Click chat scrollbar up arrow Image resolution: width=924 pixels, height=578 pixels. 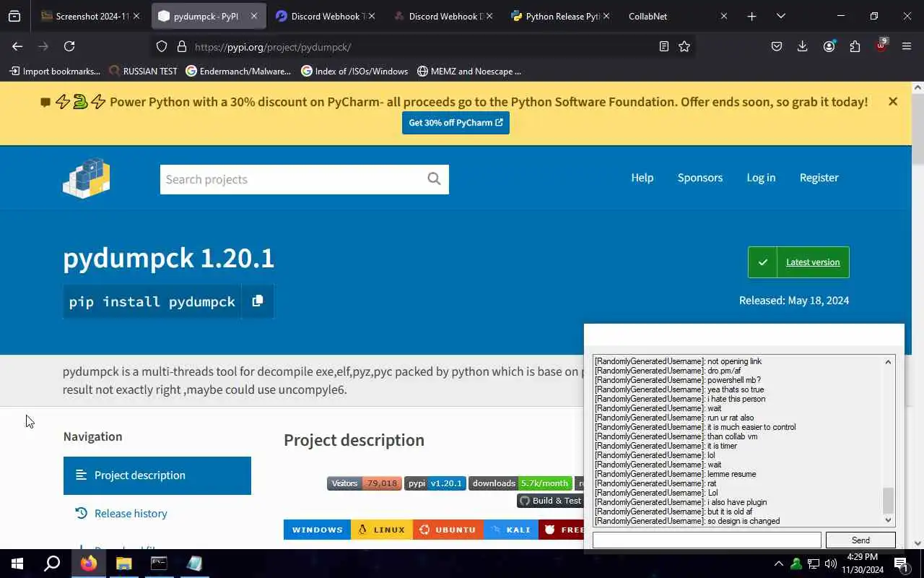(x=889, y=361)
